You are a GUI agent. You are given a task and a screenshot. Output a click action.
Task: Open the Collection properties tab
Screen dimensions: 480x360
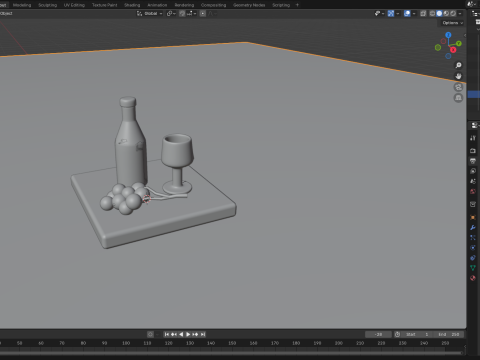point(473,204)
